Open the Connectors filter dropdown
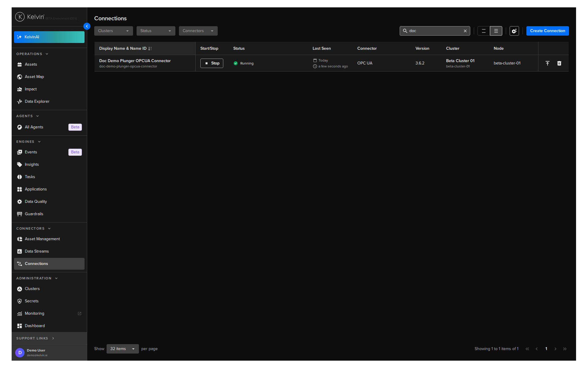This screenshot has width=588, height=368. (198, 31)
